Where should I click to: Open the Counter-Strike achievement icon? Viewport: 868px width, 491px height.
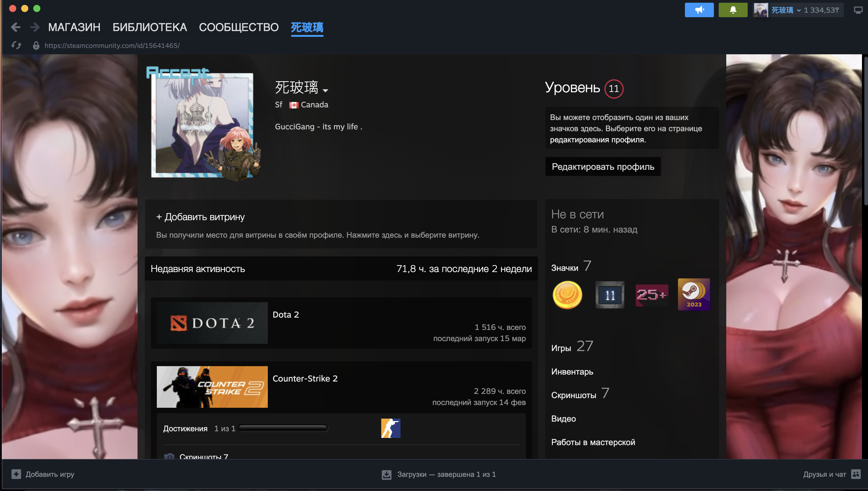pyautogui.click(x=391, y=428)
